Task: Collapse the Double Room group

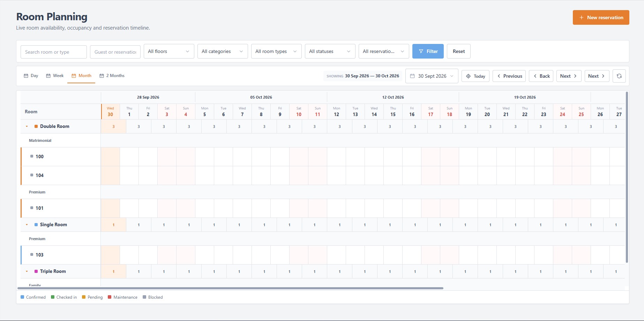Action: (27, 127)
